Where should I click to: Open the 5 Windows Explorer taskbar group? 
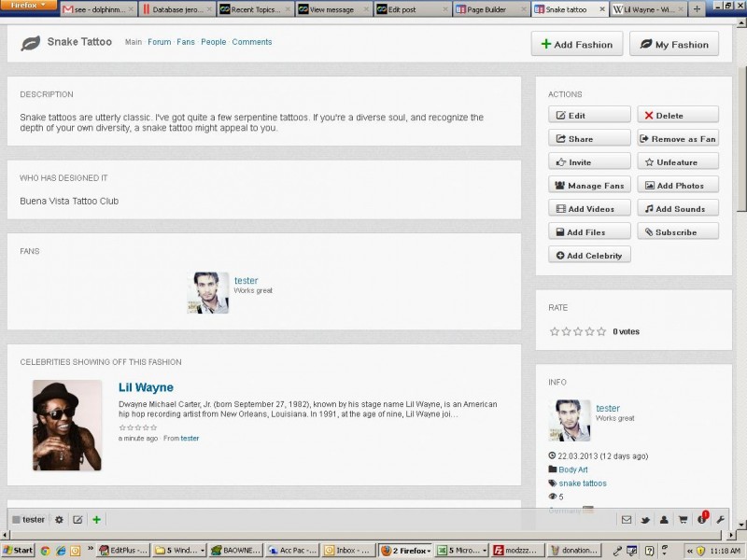(x=179, y=551)
